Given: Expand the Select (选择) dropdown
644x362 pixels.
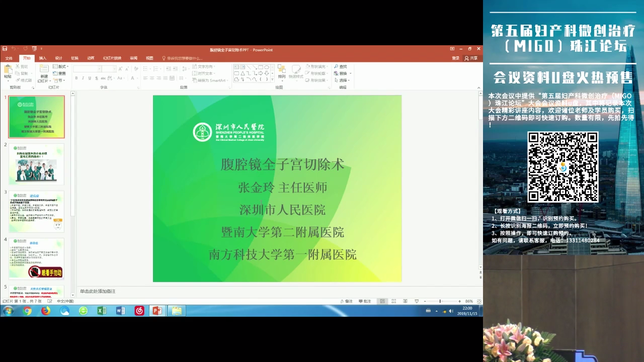Looking at the screenshot, I should pyautogui.click(x=343, y=80).
